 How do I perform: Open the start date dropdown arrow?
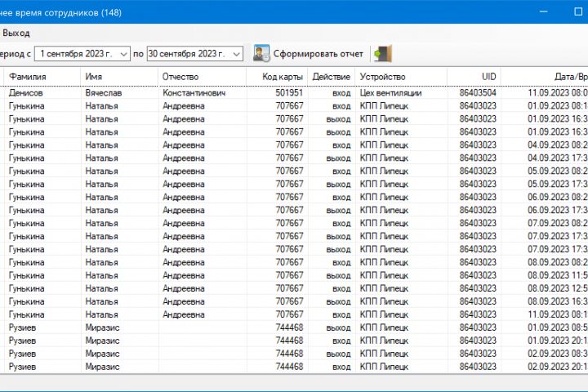coord(124,54)
